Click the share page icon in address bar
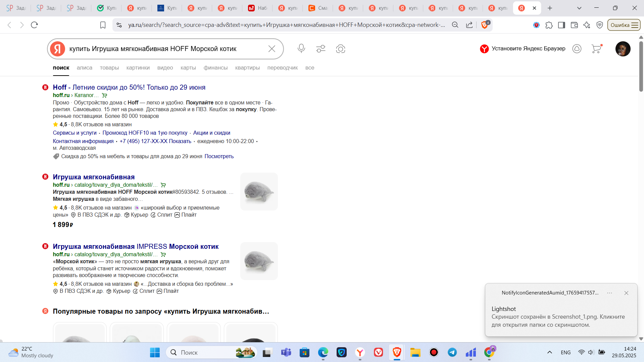Viewport: 644px width, 362px height. click(469, 25)
